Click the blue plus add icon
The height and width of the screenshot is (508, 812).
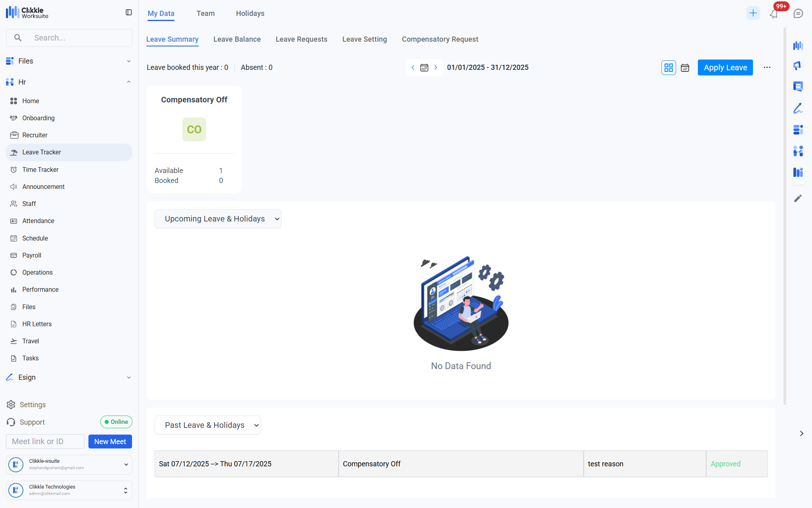(x=753, y=13)
